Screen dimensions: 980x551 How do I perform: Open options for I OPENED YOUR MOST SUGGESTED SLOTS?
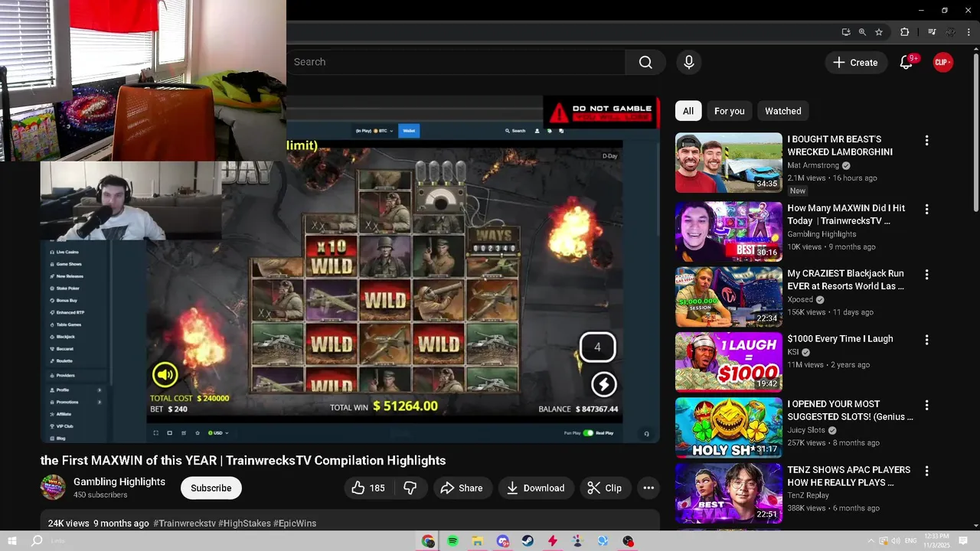click(x=926, y=406)
